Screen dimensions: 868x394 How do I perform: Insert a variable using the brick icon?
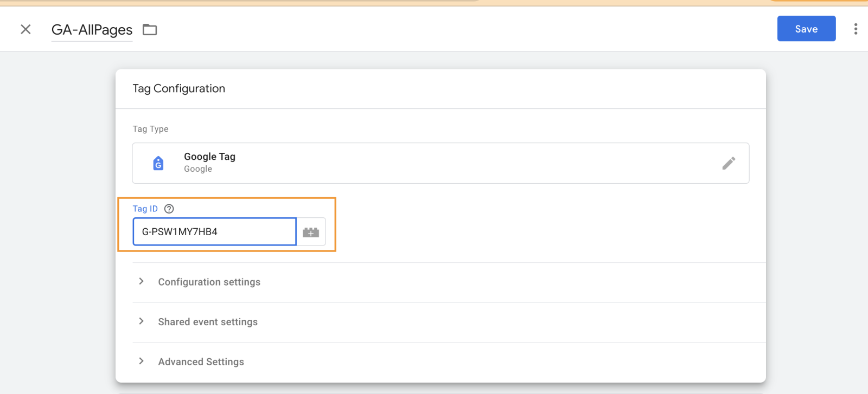coord(311,232)
